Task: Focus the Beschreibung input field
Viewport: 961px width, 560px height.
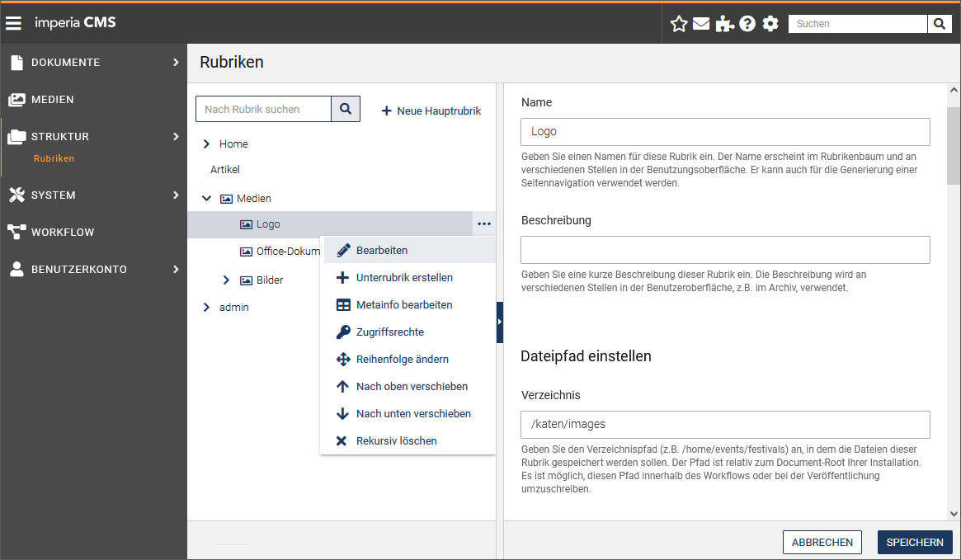Action: [725, 250]
